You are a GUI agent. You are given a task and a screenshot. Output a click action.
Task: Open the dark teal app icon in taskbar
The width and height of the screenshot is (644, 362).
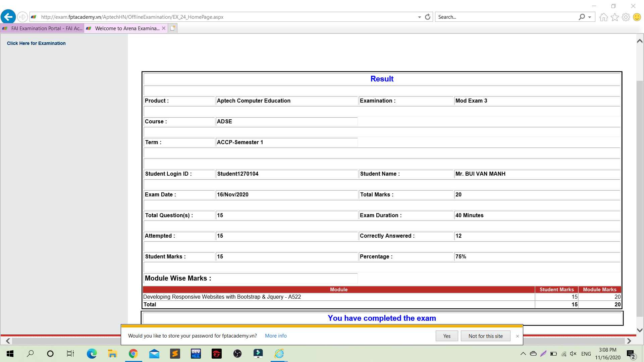pos(258,354)
